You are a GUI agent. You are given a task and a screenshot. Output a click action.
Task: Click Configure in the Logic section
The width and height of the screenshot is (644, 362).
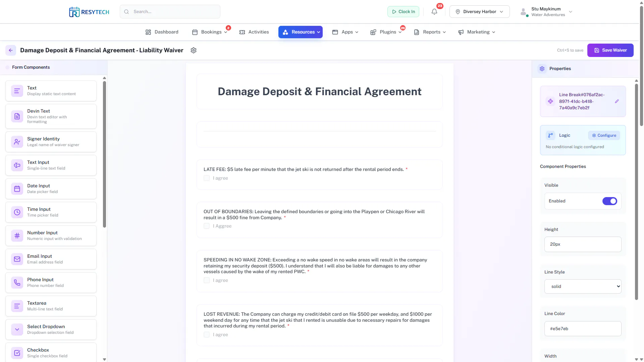click(604, 135)
